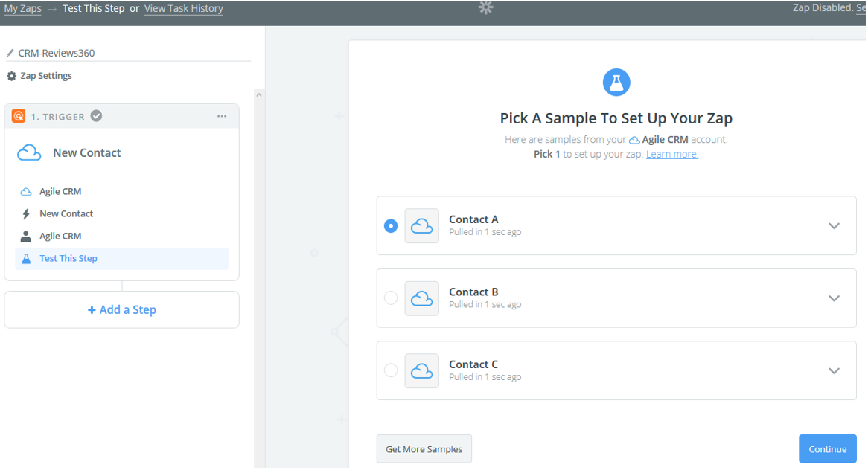Click the lightning bolt icon for New Contact
Image resolution: width=868 pixels, height=476 pixels.
[x=26, y=214]
